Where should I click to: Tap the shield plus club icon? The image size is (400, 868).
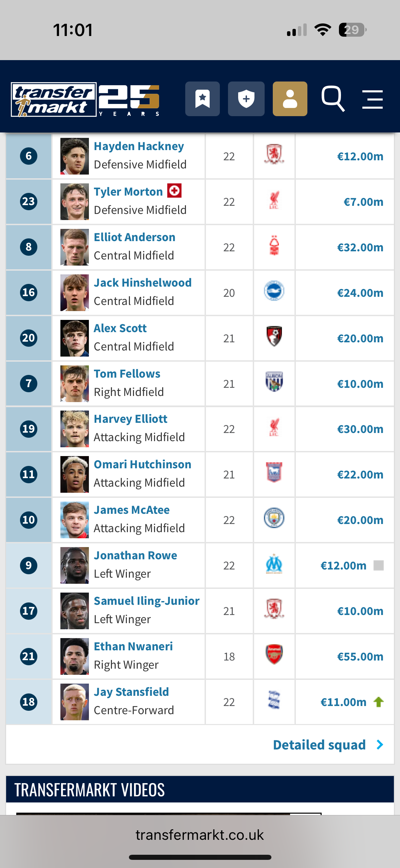click(x=246, y=99)
